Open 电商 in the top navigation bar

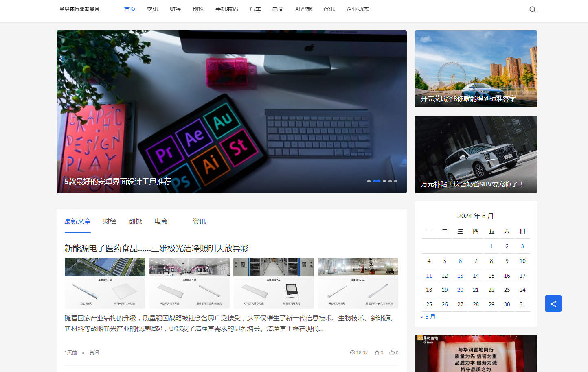tap(278, 9)
